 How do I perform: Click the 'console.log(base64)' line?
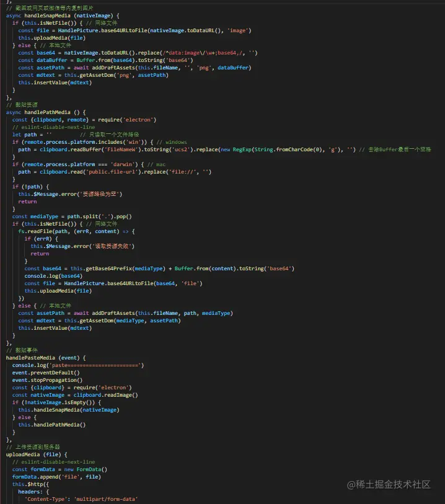53,276
